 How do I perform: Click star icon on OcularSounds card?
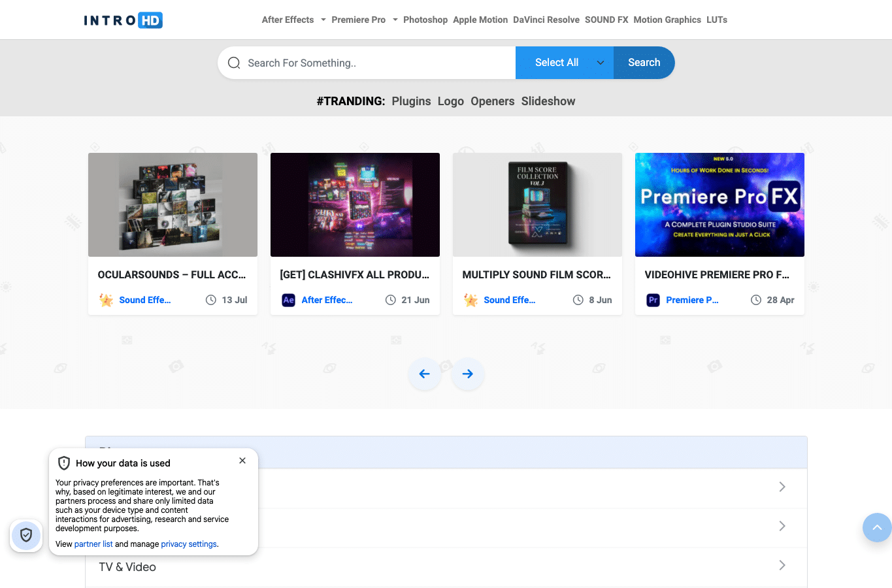click(x=106, y=300)
